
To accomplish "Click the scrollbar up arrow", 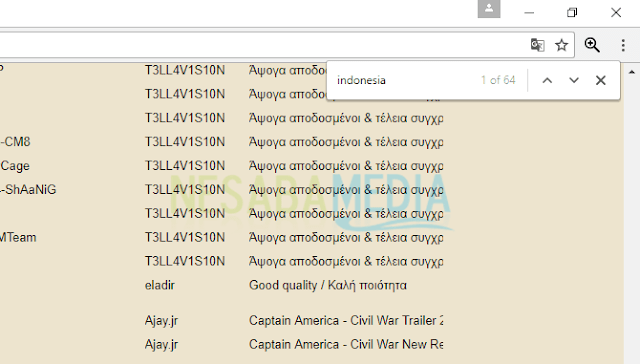I will [632, 72].
